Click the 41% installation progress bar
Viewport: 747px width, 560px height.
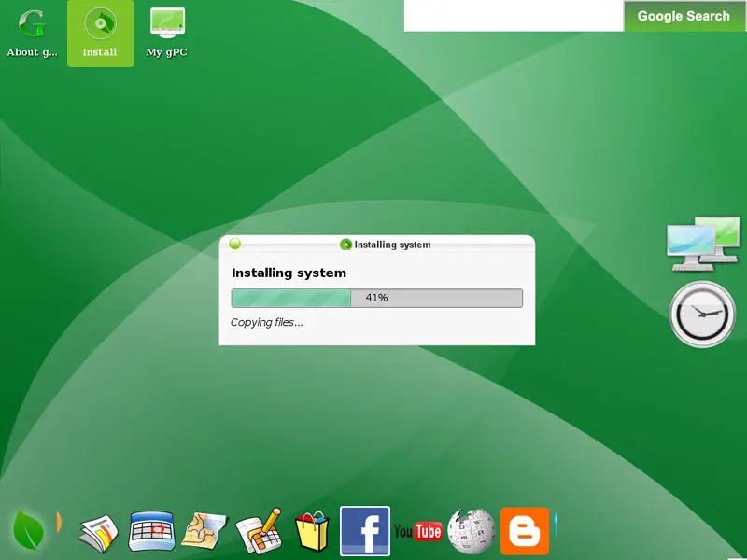[377, 298]
